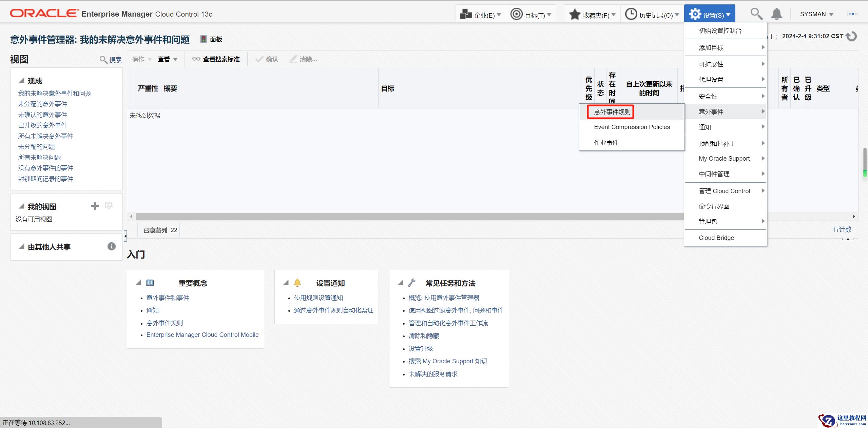Click the notification bell icon
This screenshot has width=868, height=428.
pyautogui.click(x=776, y=14)
